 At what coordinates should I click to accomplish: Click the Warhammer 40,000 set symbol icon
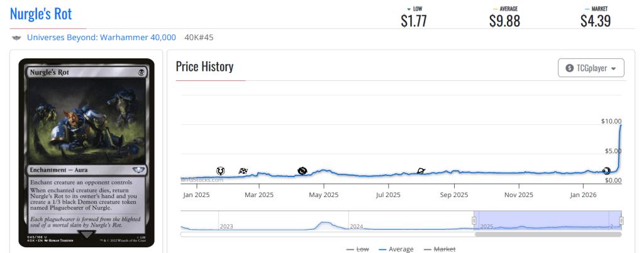click(x=16, y=38)
